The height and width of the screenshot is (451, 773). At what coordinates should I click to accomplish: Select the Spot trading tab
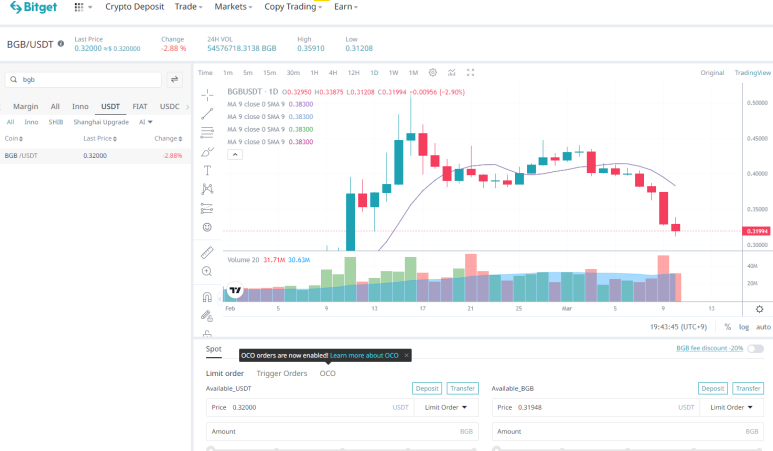(x=213, y=349)
